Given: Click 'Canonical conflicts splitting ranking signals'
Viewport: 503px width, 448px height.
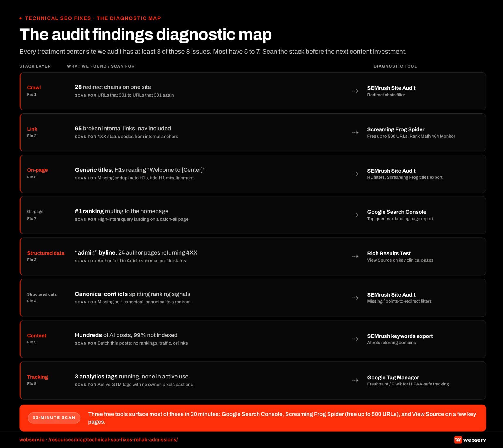Looking at the screenshot, I should 133,294.
